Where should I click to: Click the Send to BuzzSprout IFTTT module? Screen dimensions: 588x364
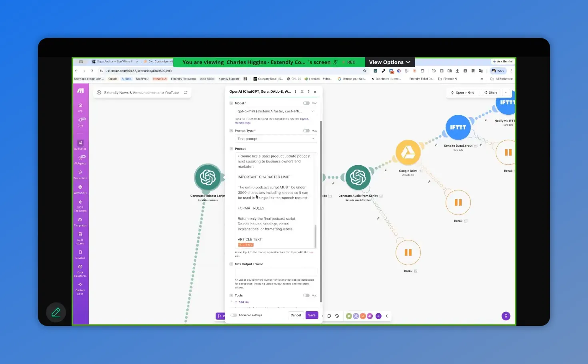[x=458, y=128]
